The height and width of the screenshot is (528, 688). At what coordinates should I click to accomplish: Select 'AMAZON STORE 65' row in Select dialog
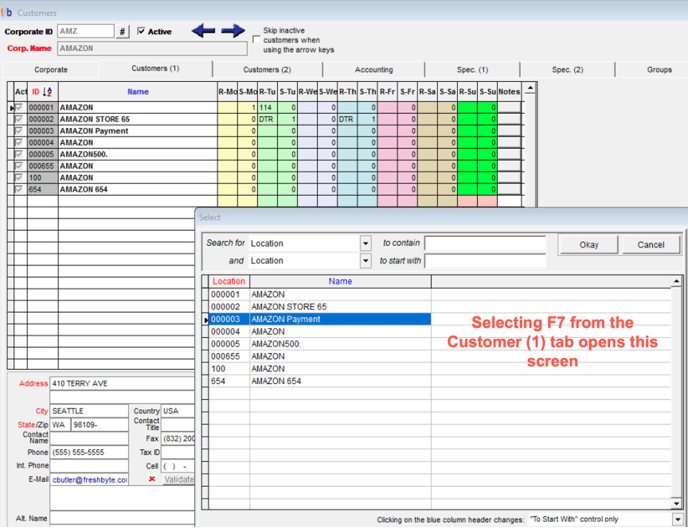pos(320,307)
